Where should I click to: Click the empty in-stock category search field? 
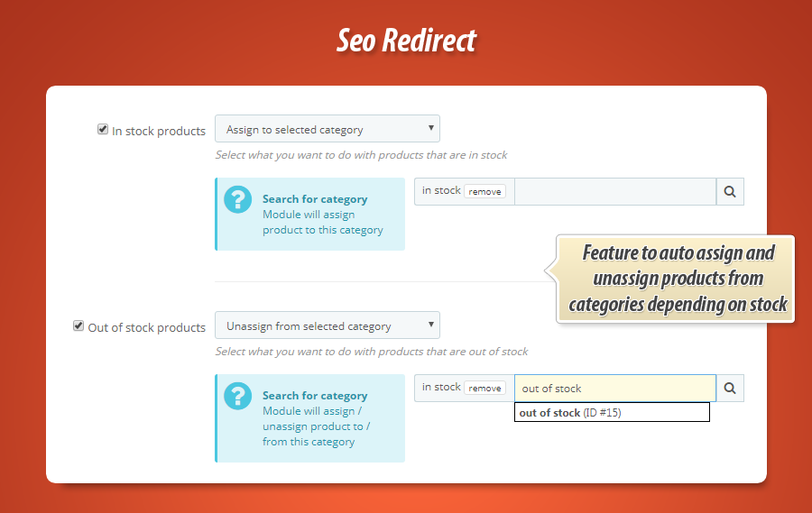tap(615, 191)
